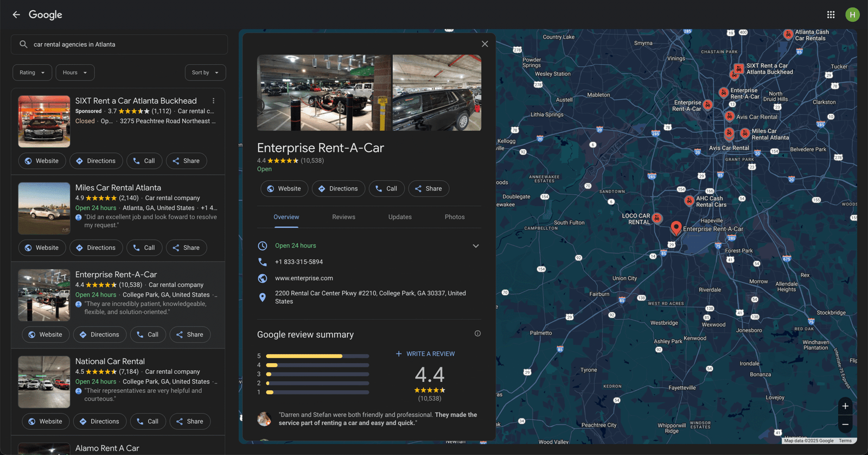Select the Alamo Rent A Car listing title
The image size is (868, 455).
tap(107, 448)
